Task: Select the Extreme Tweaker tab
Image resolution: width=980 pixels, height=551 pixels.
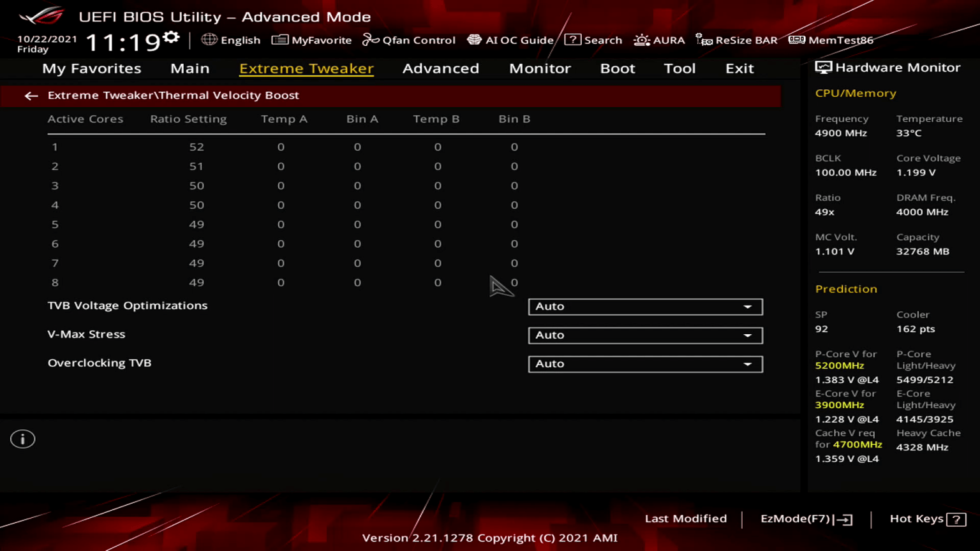Action: point(306,68)
